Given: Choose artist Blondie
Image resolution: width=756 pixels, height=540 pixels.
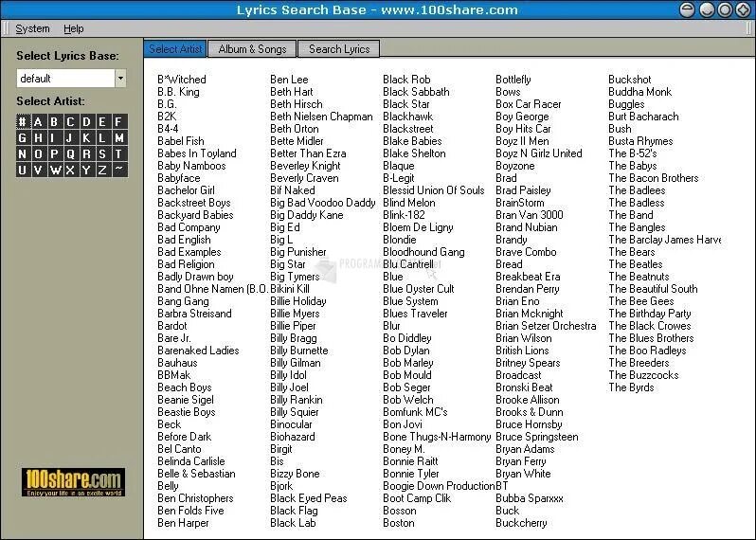Looking at the screenshot, I should coord(399,240).
